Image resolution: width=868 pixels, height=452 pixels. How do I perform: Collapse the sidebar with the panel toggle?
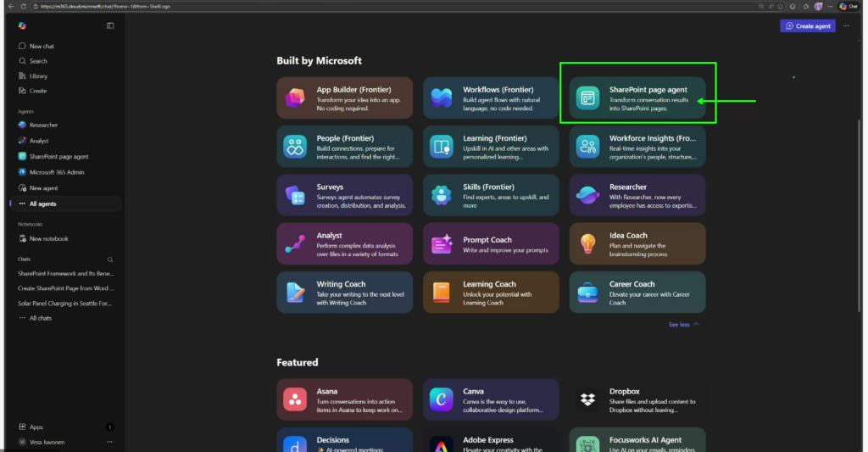pos(110,26)
